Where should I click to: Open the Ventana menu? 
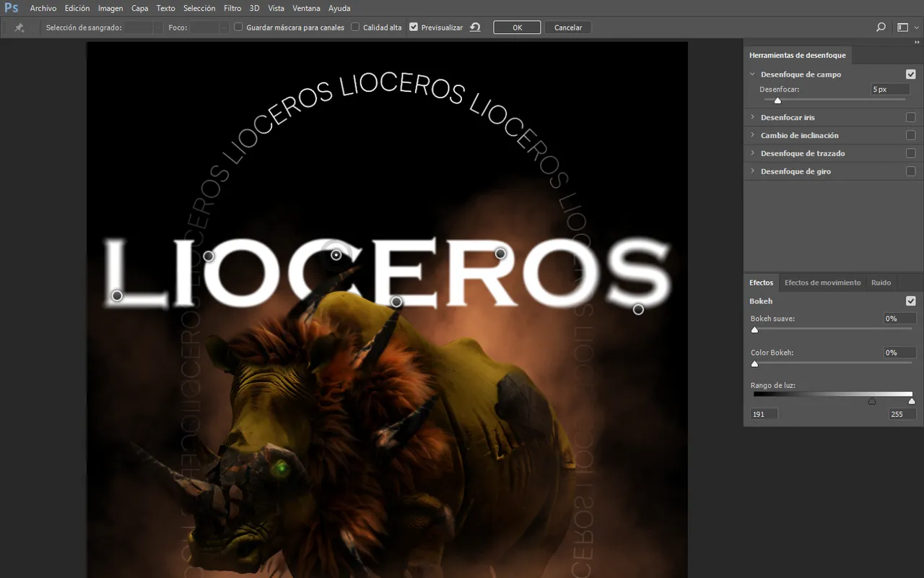pyautogui.click(x=307, y=9)
